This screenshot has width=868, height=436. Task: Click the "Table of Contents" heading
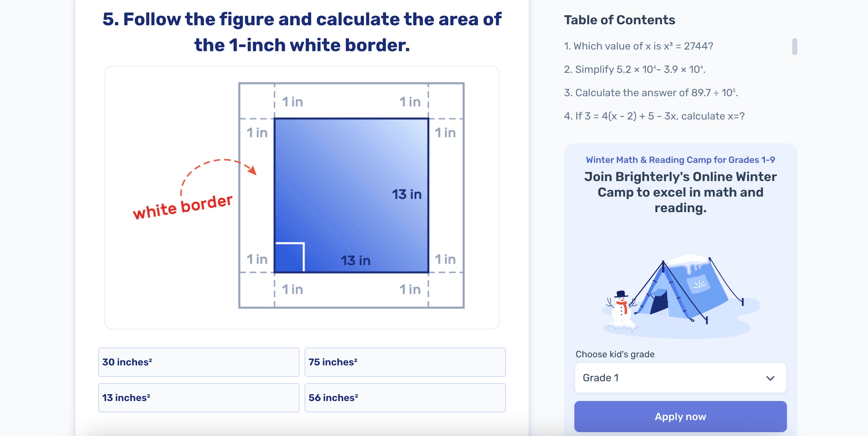coord(619,19)
